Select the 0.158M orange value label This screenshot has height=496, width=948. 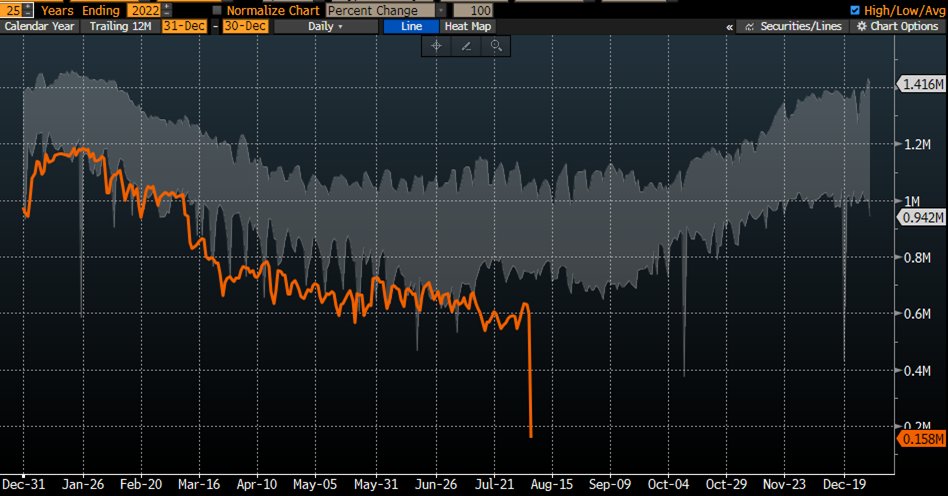click(922, 439)
